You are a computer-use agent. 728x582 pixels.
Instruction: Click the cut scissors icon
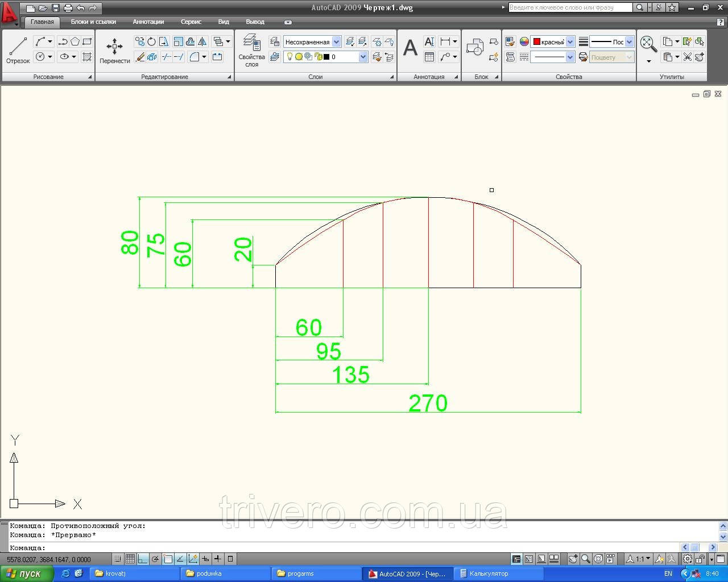click(688, 57)
